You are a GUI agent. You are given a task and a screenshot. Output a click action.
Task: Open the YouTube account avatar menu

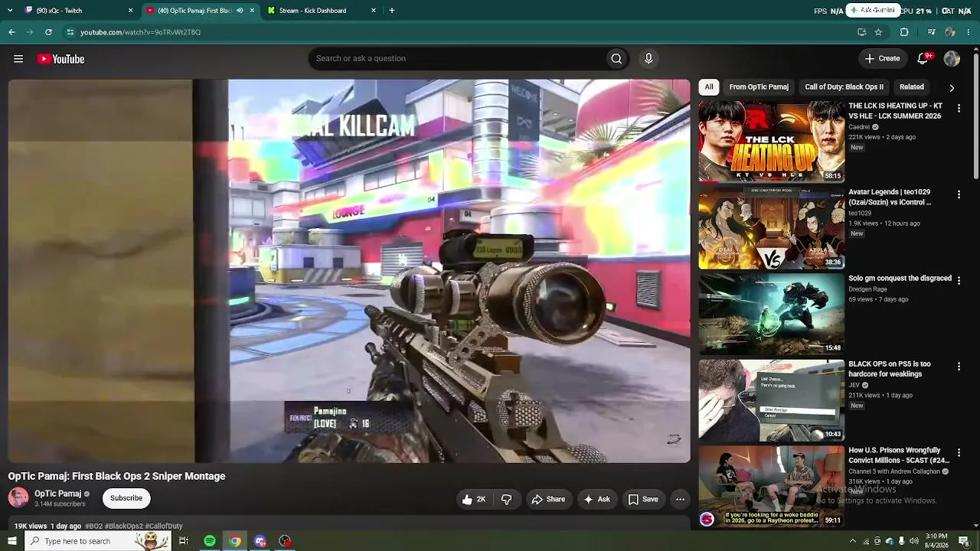(952, 59)
